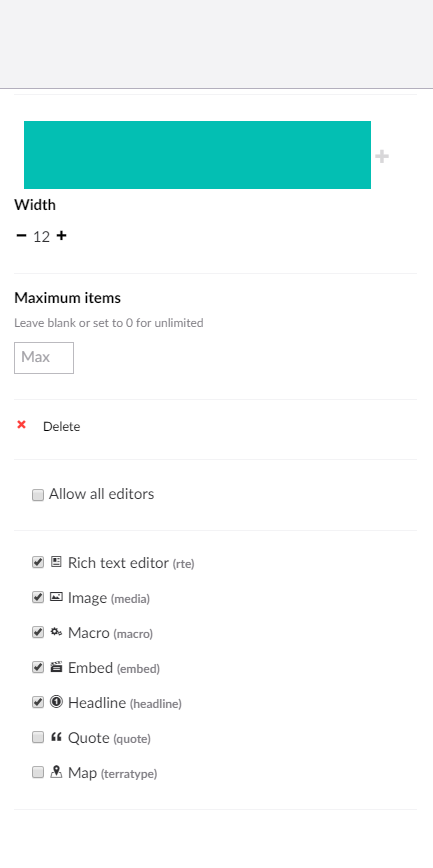Image resolution: width=433 pixels, height=868 pixels.
Task: Enable the Allow all editors checkbox
Action: (38, 495)
